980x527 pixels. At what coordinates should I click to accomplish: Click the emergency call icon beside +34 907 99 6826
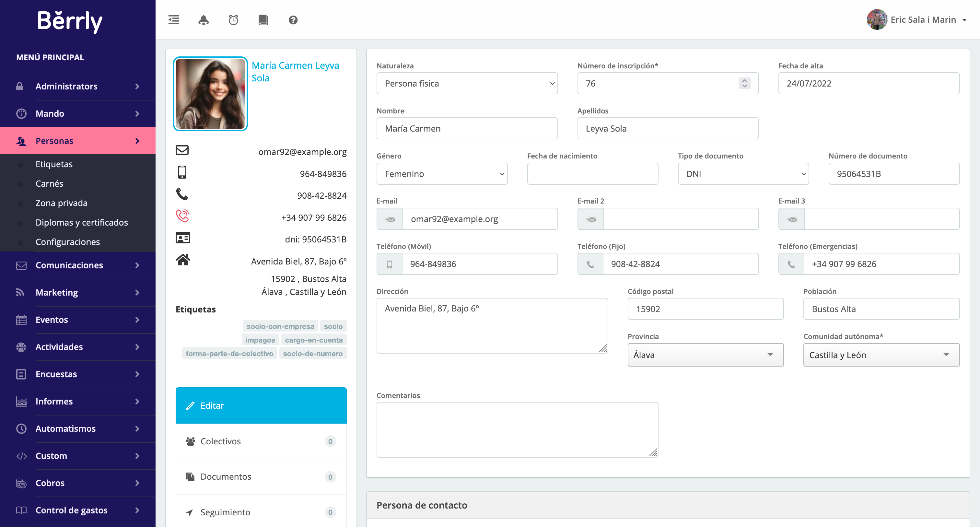(182, 216)
